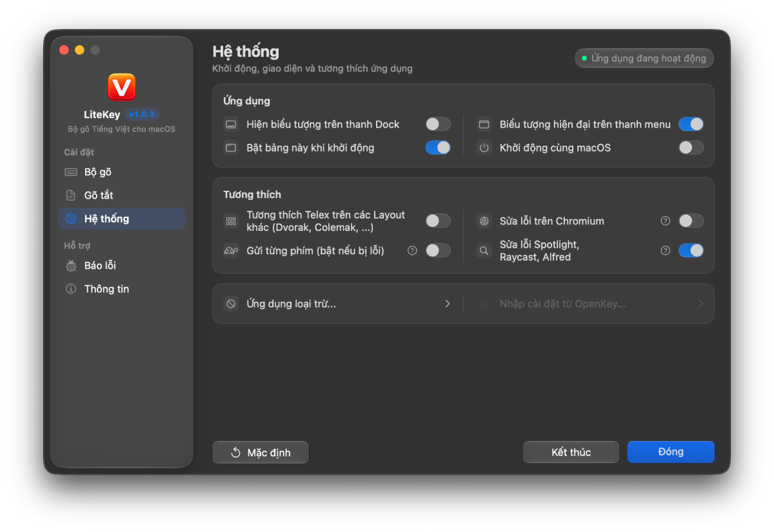Open help for Sửa lỗi trên Chromium
The width and height of the screenshot is (774, 532).
coord(666,221)
